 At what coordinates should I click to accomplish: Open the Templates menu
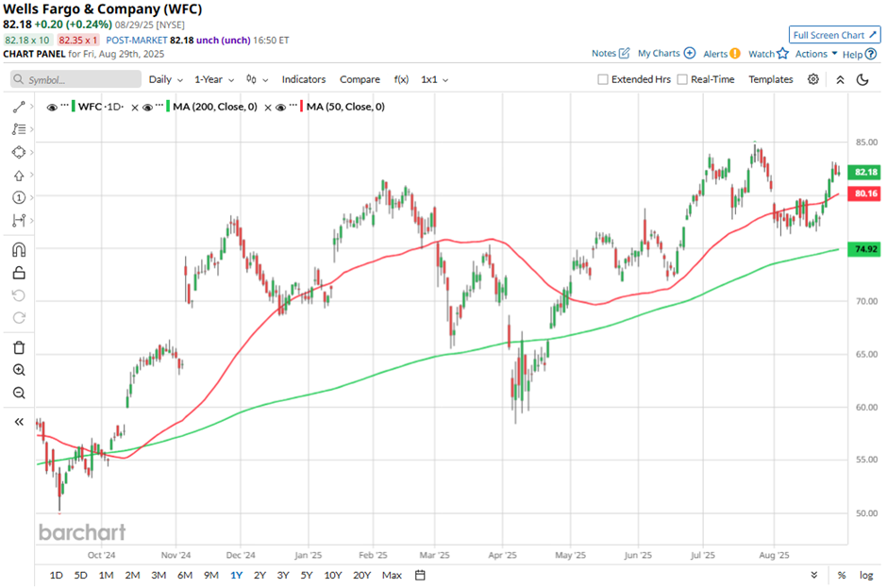coord(771,80)
